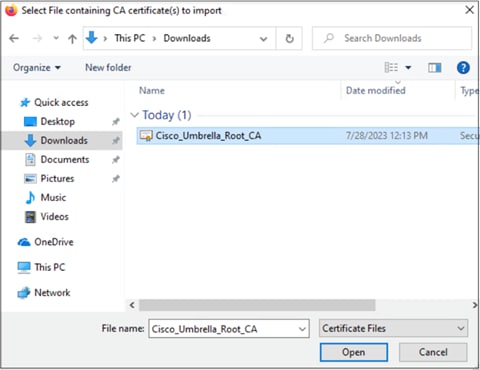The image size is (480, 370).
Task: Select This PC in address breadcrumb
Action: 130,38
